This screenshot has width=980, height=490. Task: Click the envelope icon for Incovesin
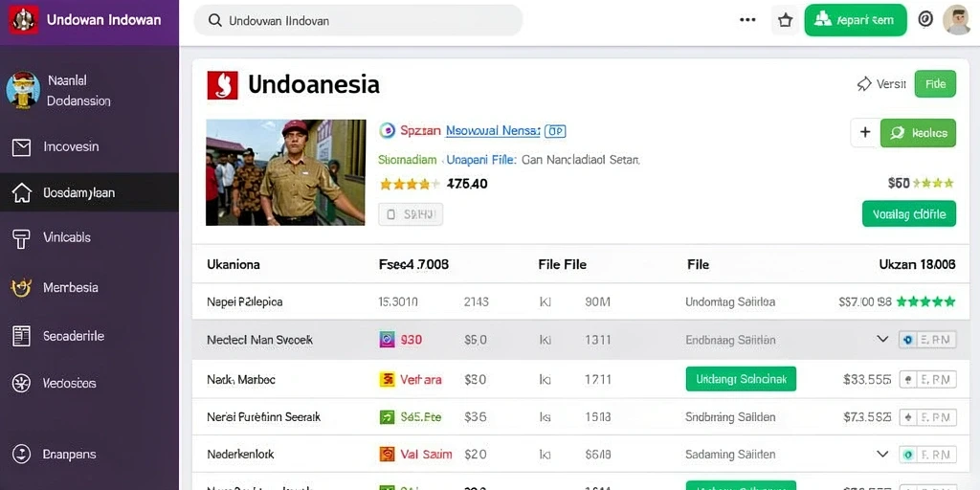[x=21, y=147]
